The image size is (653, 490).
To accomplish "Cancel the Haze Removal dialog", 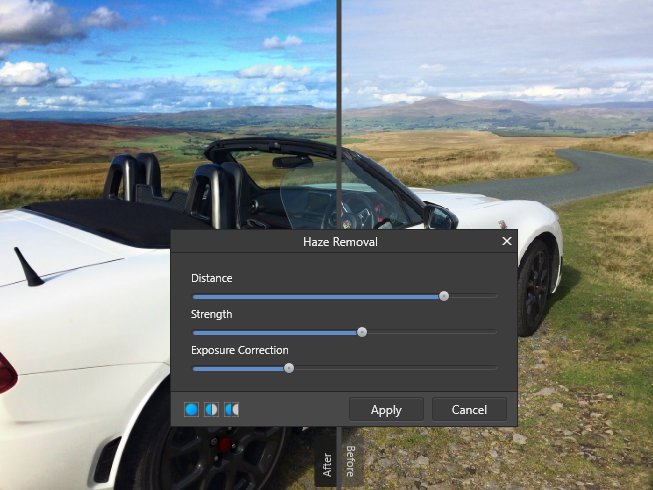I will 469,410.
